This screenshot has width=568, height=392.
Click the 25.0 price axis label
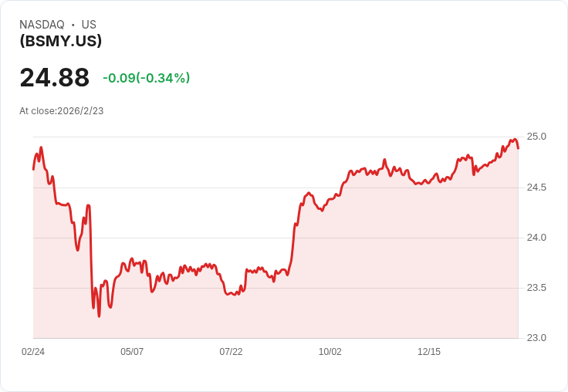click(536, 137)
